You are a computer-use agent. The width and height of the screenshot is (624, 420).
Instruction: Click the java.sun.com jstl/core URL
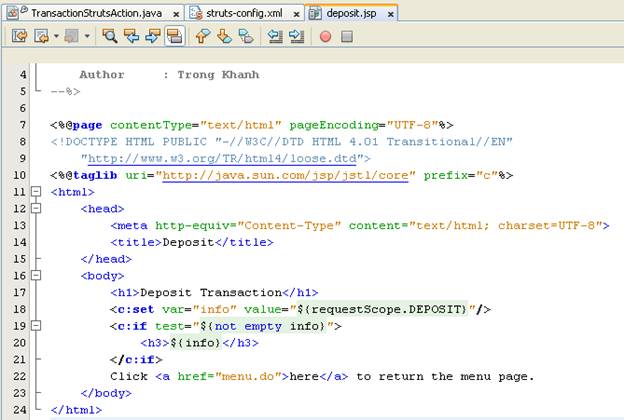click(285, 175)
